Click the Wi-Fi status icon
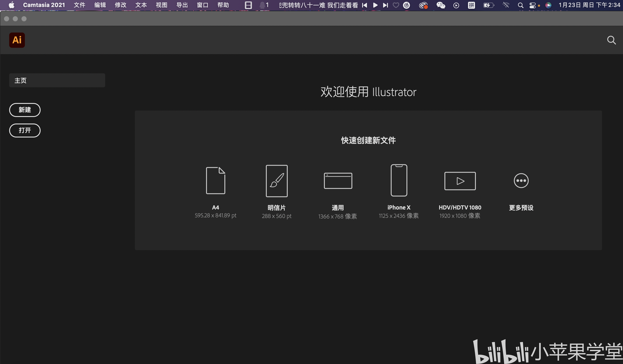The image size is (623, 364). tap(506, 5)
